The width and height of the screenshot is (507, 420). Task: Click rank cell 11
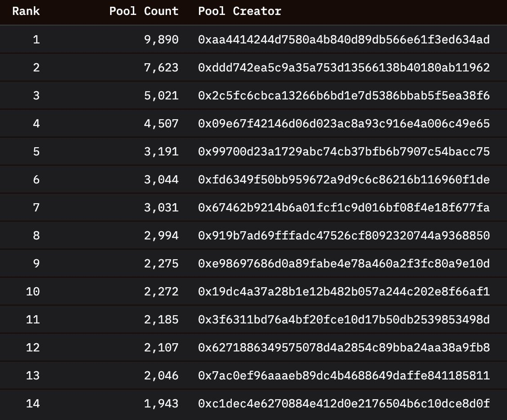coord(33,320)
